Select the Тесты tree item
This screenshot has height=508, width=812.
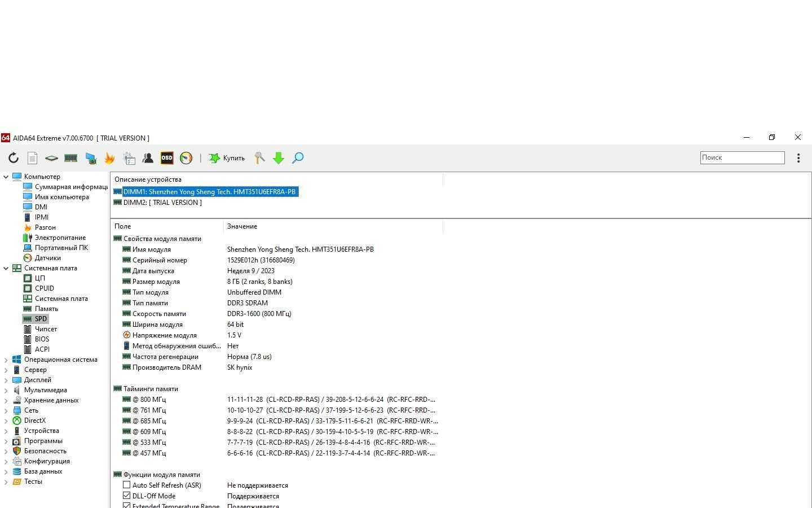28,481
